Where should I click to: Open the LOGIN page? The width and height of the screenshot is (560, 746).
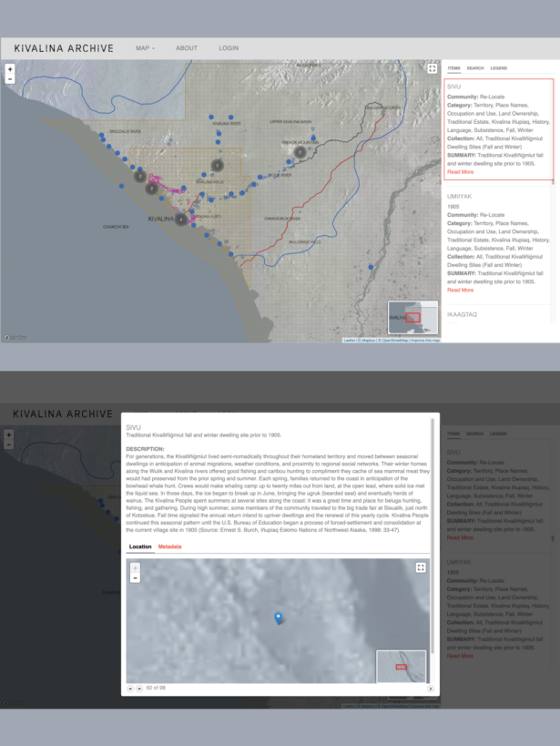pos(229,48)
